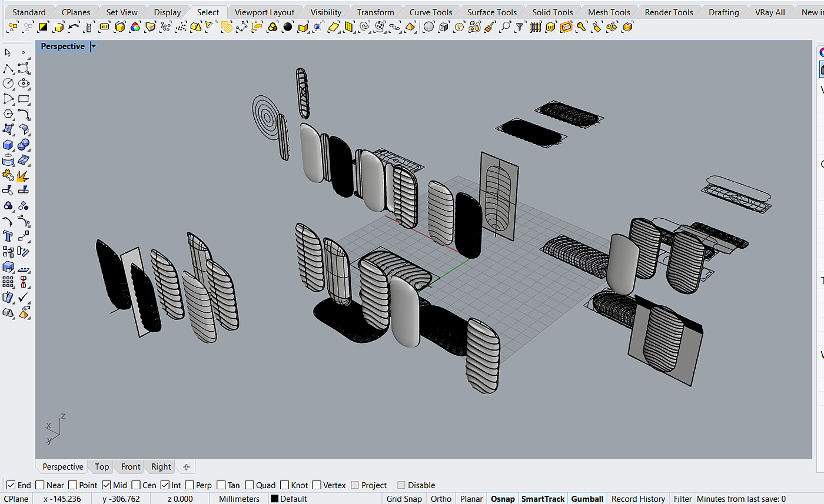Image resolution: width=824 pixels, height=504 pixels.
Task: Open the CPlane coordinate system selector
Action: 16,499
